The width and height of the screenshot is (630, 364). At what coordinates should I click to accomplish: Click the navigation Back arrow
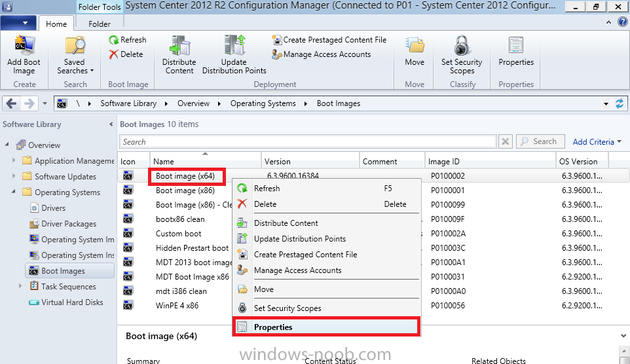[x=12, y=103]
